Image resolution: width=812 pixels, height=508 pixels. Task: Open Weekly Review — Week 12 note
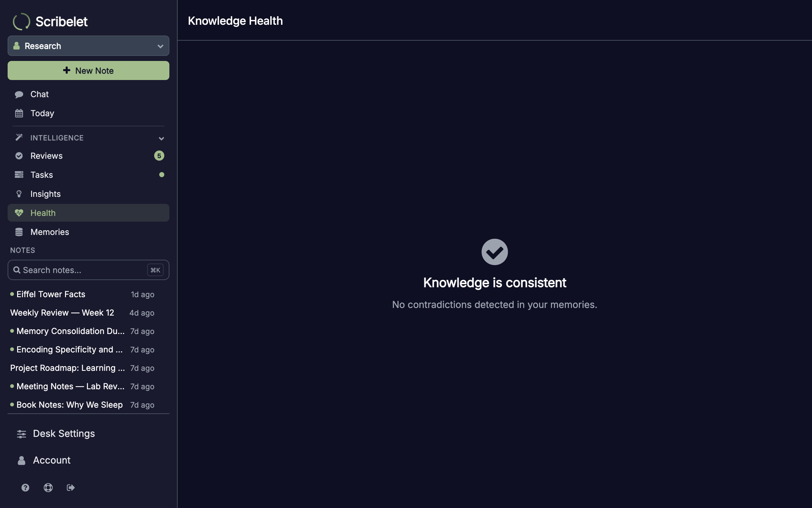point(82,313)
